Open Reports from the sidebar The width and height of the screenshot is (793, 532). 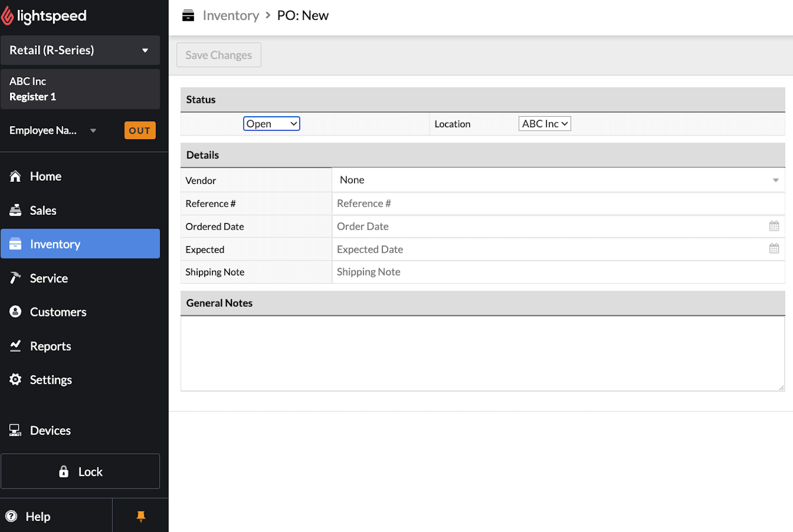click(50, 346)
